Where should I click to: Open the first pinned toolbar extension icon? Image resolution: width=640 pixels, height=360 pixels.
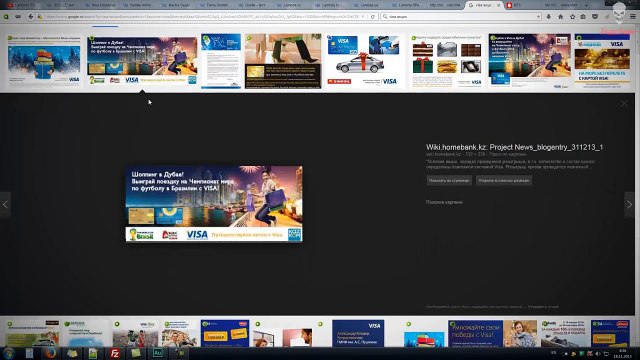pos(6,17)
